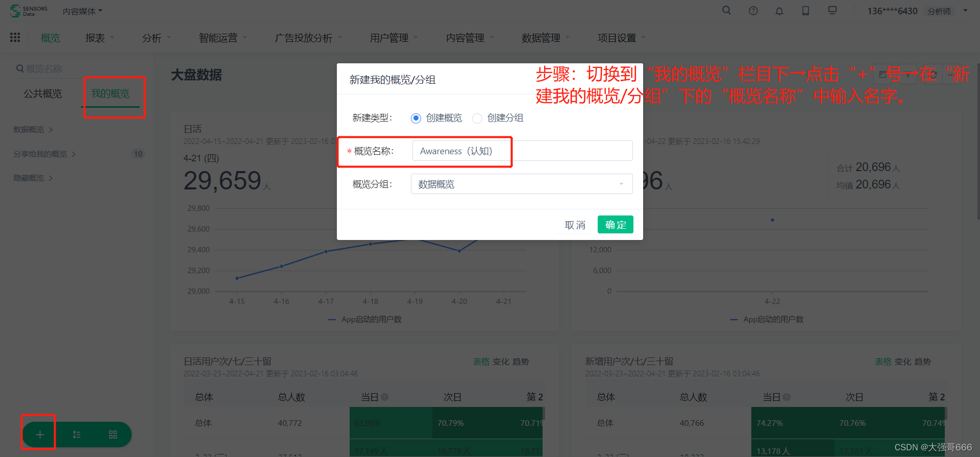980x457 pixels.
Task: Switch to the 我的概览 tab
Action: click(x=110, y=93)
